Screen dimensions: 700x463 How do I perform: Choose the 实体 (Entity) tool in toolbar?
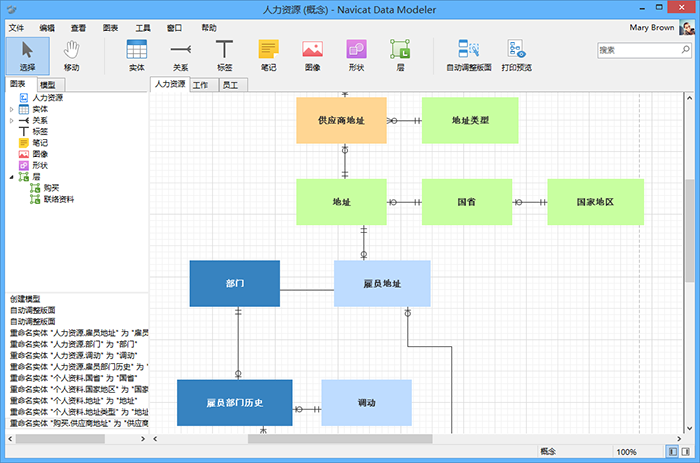coord(137,56)
